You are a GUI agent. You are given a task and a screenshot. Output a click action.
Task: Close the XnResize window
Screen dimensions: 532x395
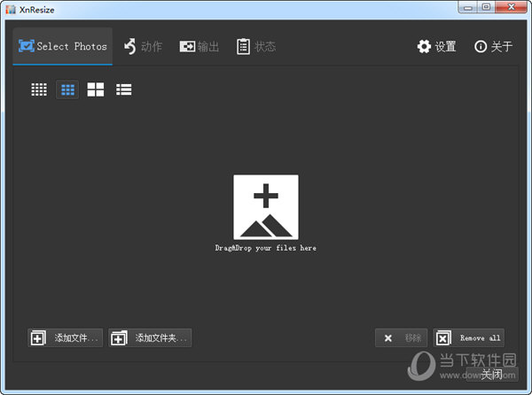click(511, 7)
